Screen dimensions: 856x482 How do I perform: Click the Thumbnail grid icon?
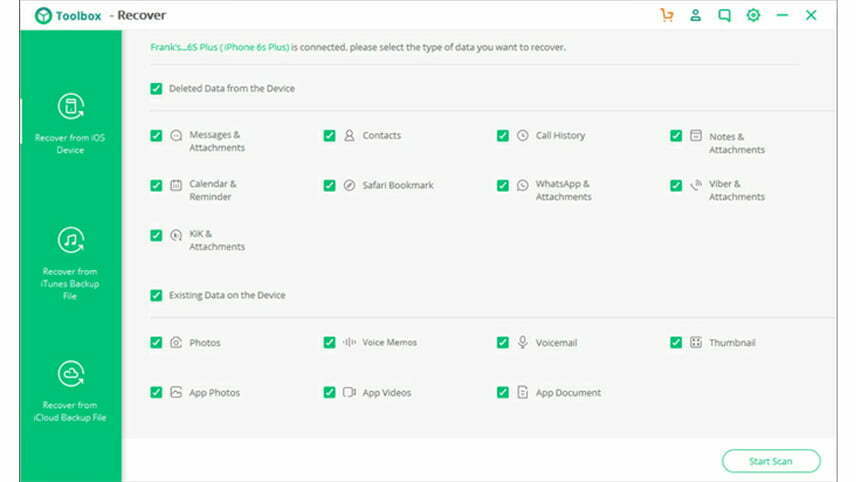[x=696, y=342]
